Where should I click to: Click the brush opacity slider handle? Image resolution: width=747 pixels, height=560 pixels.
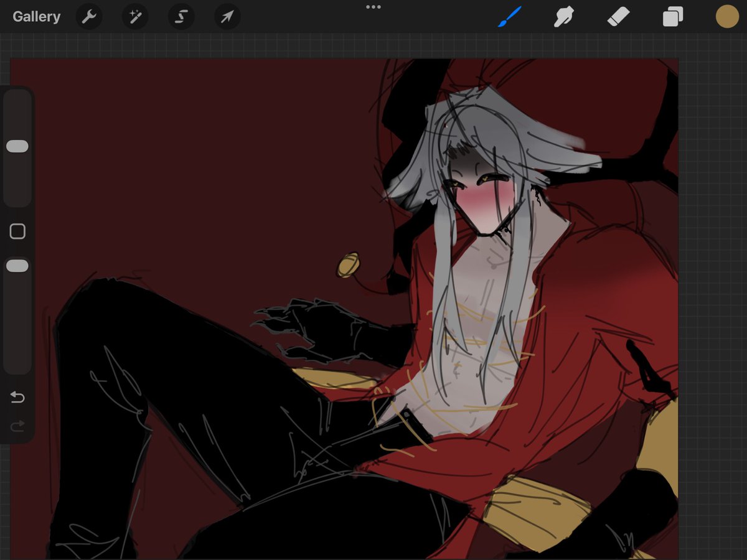click(17, 266)
